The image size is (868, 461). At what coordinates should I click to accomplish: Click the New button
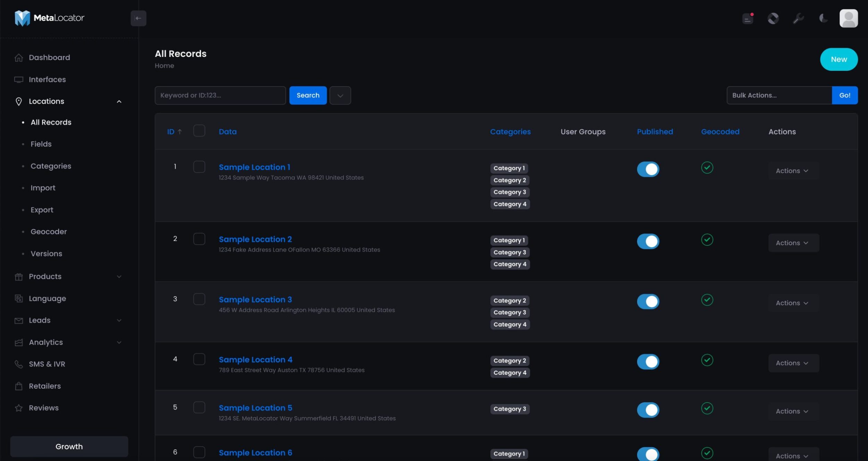click(839, 59)
